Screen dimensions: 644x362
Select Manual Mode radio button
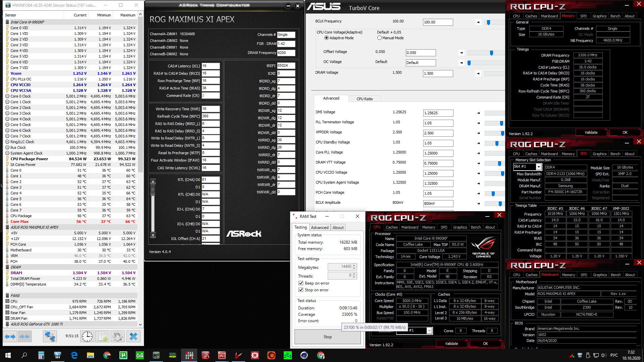pyautogui.click(x=379, y=38)
